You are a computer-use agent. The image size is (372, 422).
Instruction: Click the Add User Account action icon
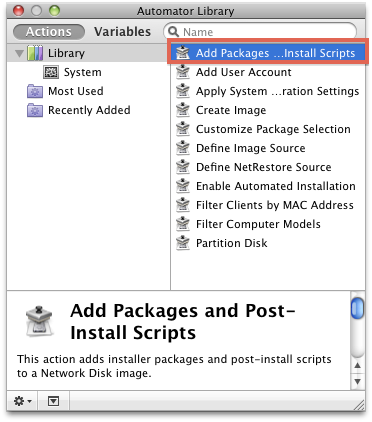click(183, 72)
